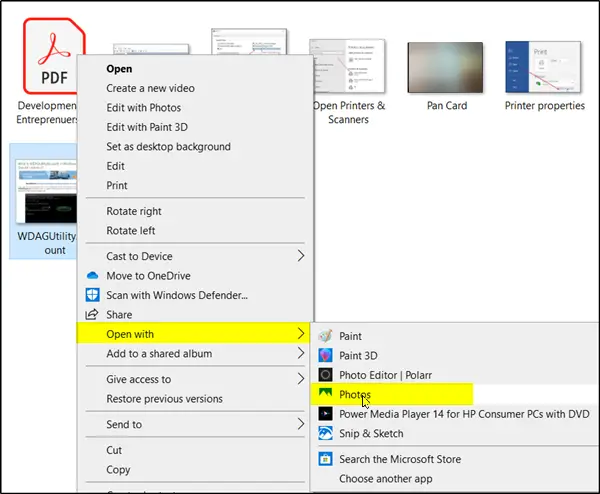This screenshot has width=600, height=494.
Task: Select Restore previous versions
Action: coord(195,399)
